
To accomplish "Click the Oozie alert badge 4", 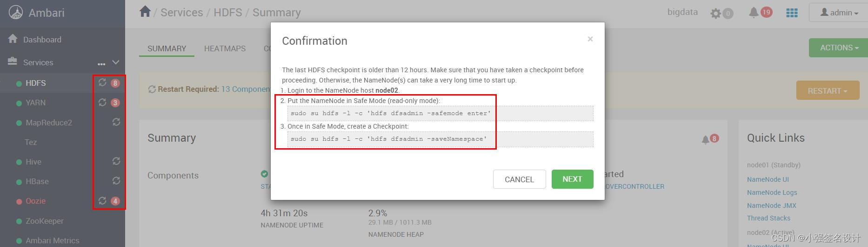I will click(x=115, y=201).
